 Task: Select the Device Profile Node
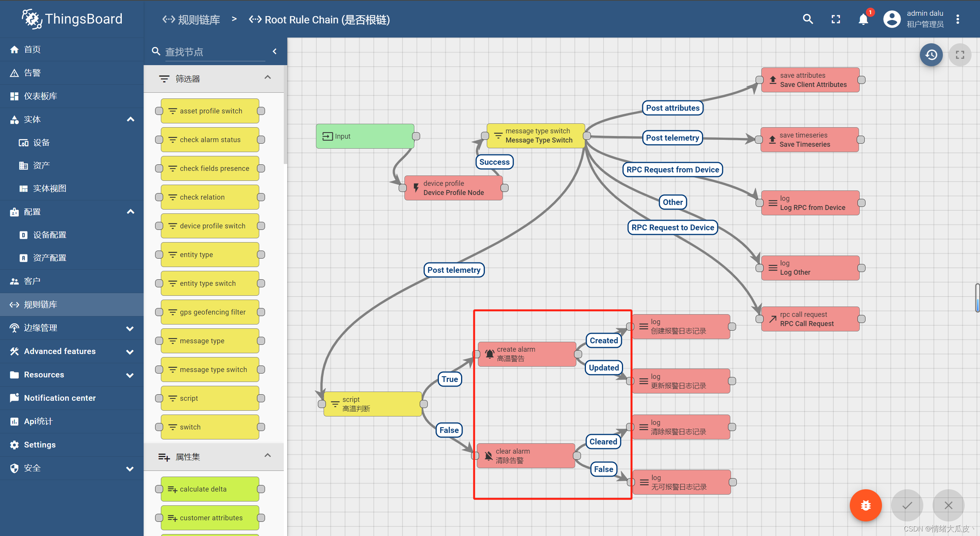coord(453,188)
